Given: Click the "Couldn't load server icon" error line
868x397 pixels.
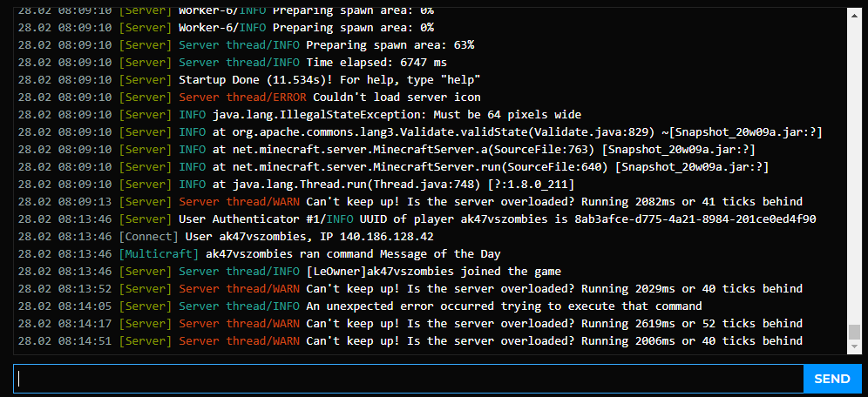Looking at the screenshot, I should tap(397, 97).
